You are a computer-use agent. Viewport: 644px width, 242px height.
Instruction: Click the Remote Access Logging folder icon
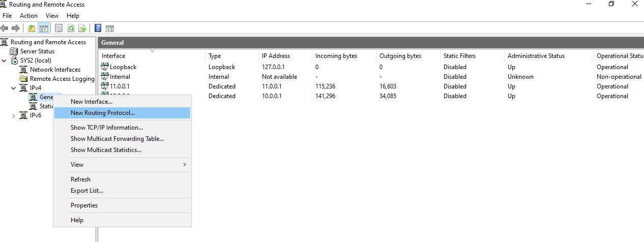pos(23,79)
